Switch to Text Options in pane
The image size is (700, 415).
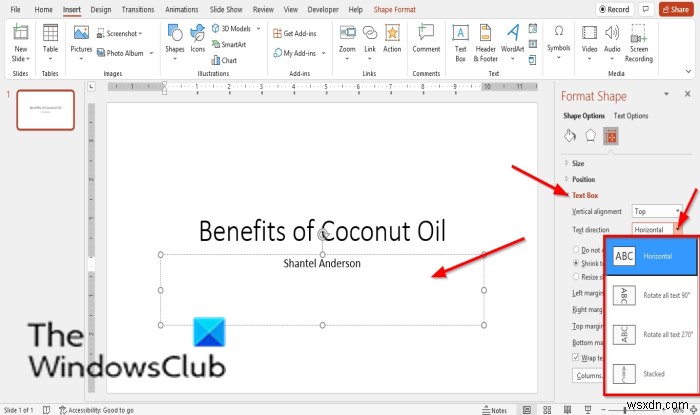[630, 116]
